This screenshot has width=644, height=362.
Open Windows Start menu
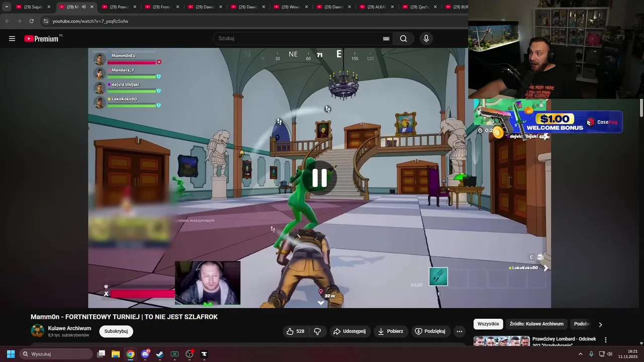(x=11, y=354)
